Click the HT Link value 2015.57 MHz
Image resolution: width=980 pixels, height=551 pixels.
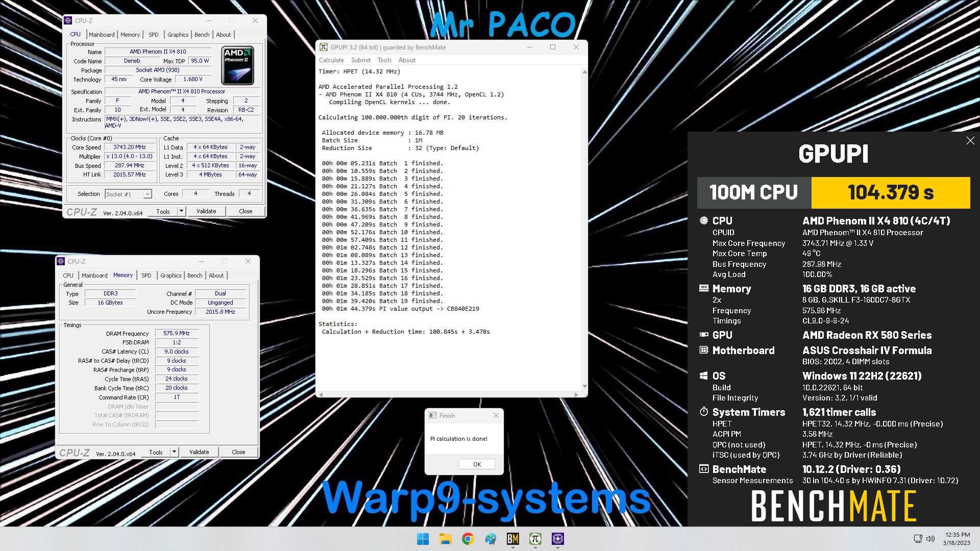130,174
